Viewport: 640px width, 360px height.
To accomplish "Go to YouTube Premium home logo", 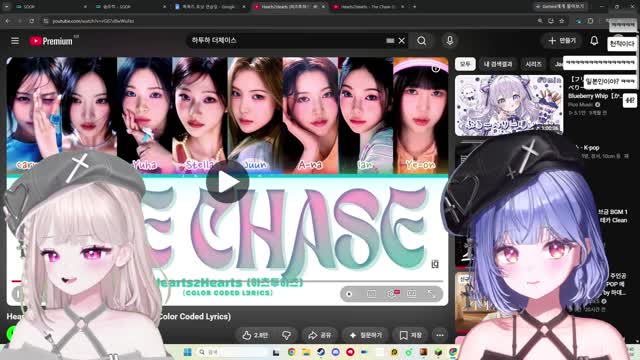I will (51, 41).
